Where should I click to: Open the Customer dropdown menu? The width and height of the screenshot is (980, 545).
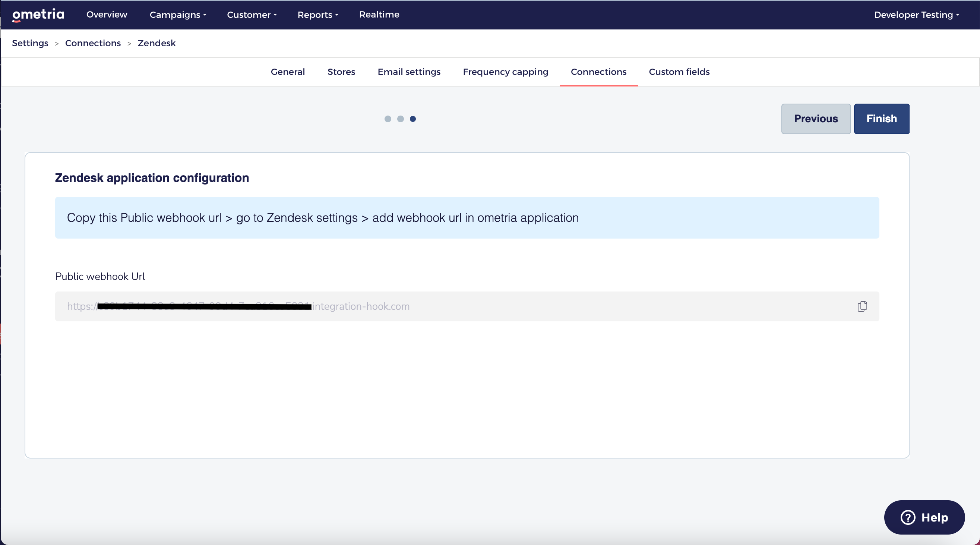pyautogui.click(x=252, y=15)
